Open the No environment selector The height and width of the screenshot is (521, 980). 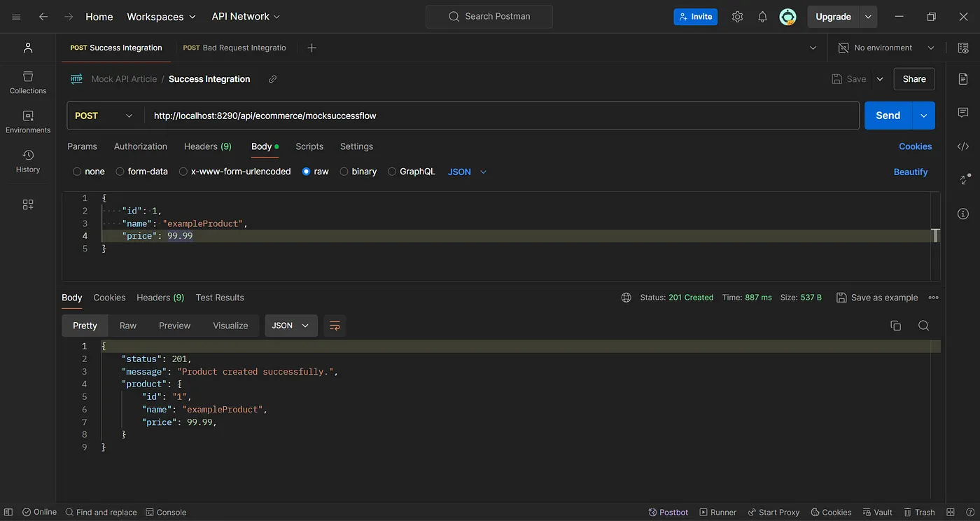[886, 48]
